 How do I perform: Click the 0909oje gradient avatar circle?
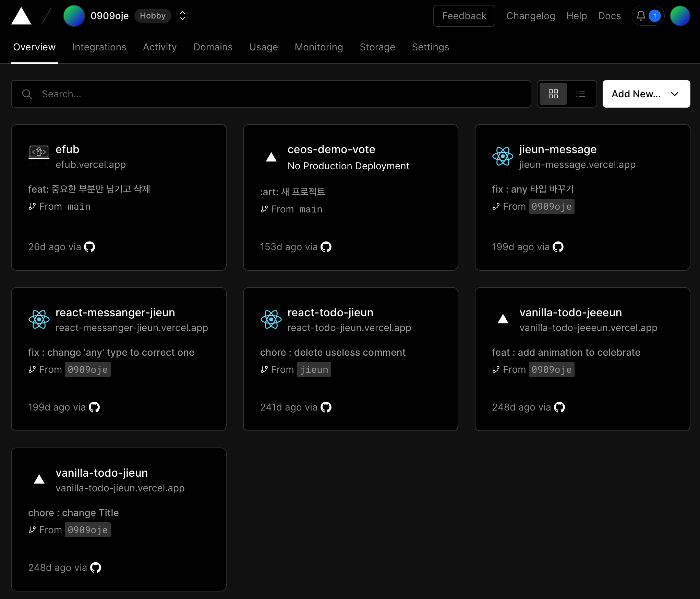[74, 16]
